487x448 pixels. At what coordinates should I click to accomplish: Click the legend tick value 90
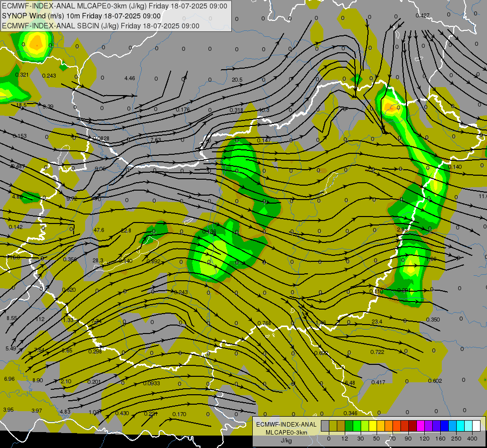tap(408, 439)
